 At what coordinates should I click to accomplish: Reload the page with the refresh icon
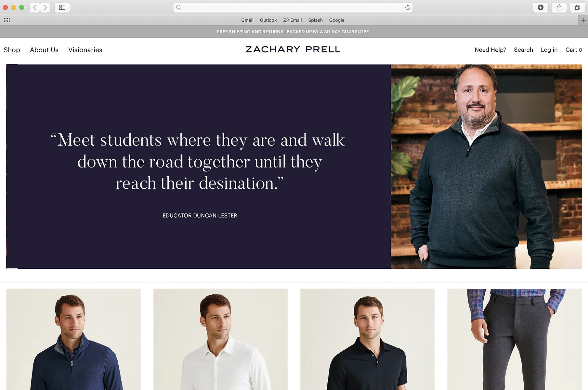coord(407,7)
